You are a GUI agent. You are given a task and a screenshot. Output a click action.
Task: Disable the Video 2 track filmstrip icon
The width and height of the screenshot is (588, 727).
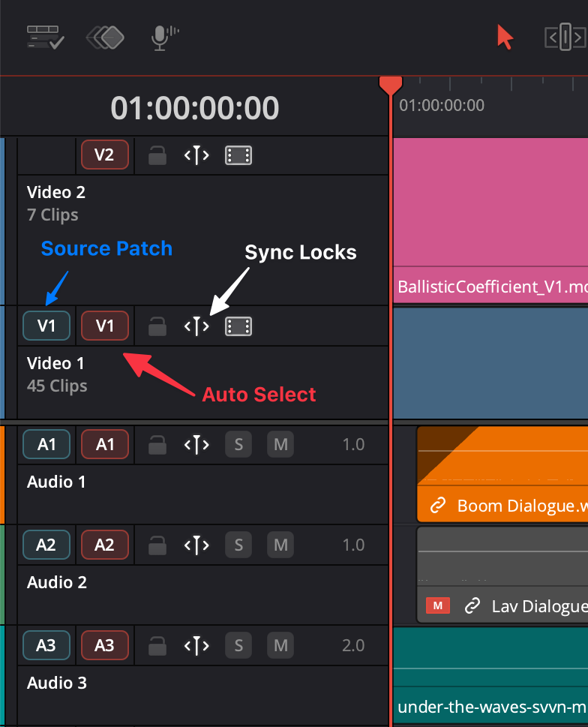(x=238, y=155)
